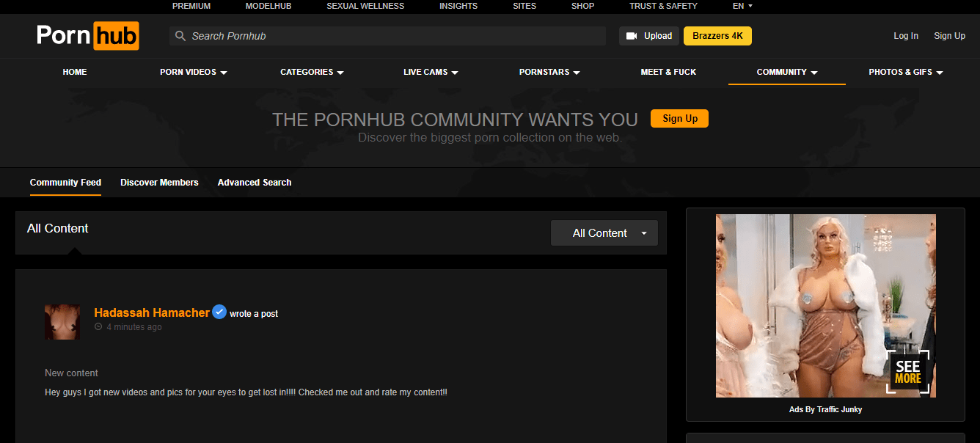
Task: Open TRUST & SAFETY in the top bar
Action: coord(663,6)
